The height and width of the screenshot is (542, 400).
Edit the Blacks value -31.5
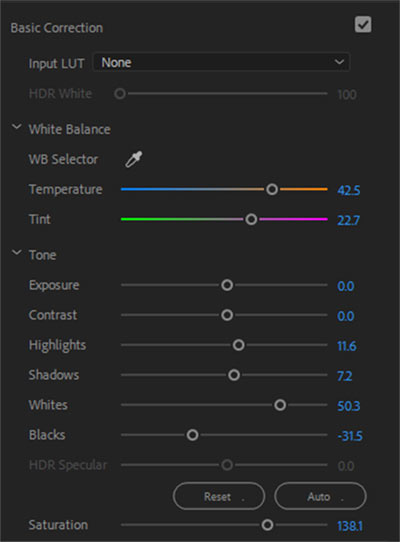(350, 436)
